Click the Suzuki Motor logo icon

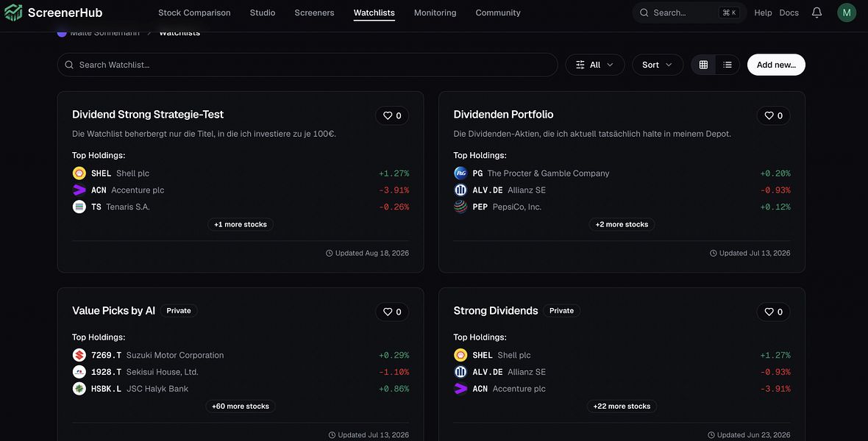tap(79, 355)
